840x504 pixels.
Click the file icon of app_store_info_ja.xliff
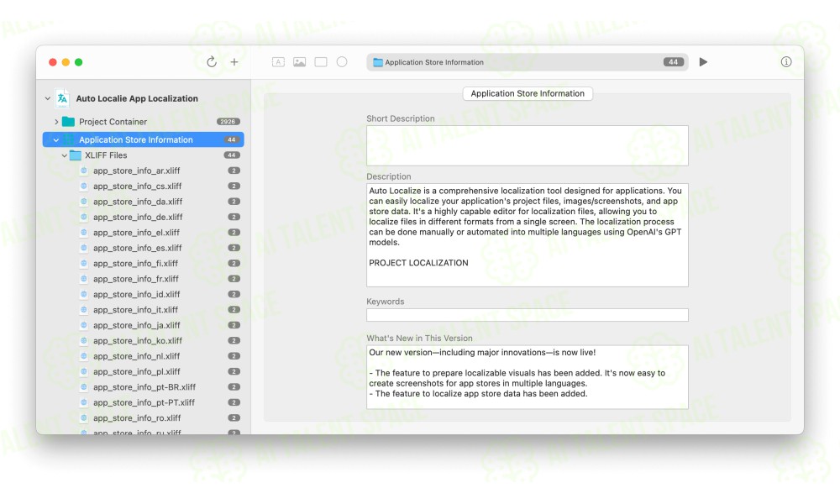coord(83,325)
